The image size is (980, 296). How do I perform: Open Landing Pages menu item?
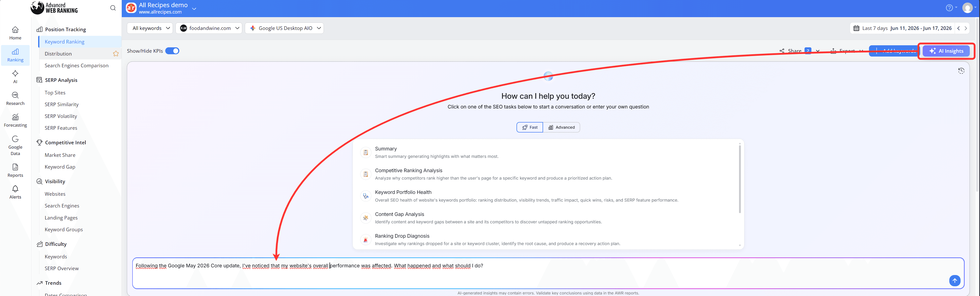pos(61,218)
